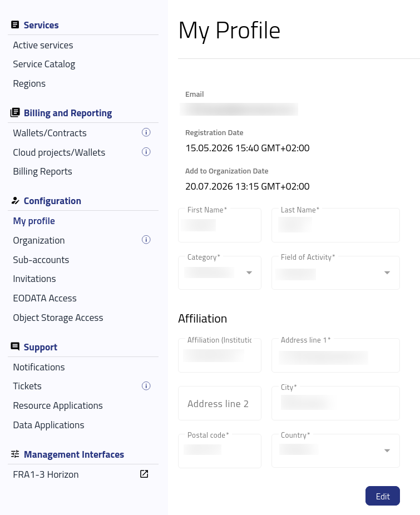The image size is (420, 515).
Task: Click the blurred Email value
Action: click(x=239, y=110)
